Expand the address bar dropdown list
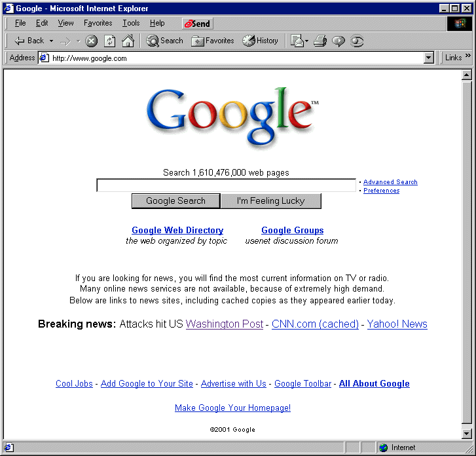476x456 pixels. [428, 58]
